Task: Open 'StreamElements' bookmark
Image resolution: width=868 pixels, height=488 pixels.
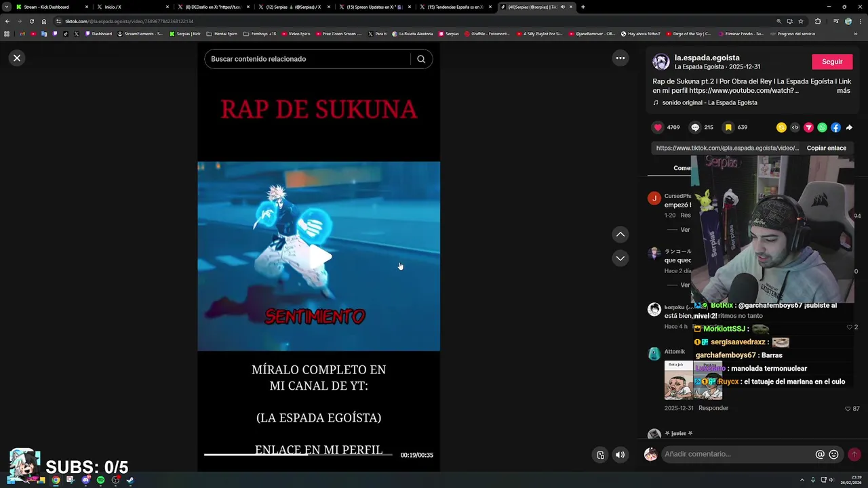Action: pos(140,33)
